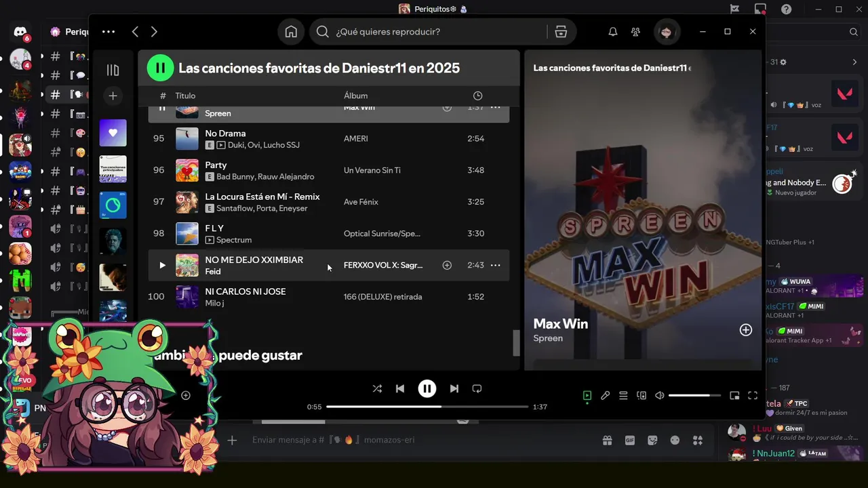Add Spreen track row to Liked Songs
The height and width of the screenshot is (488, 868).
click(x=447, y=108)
